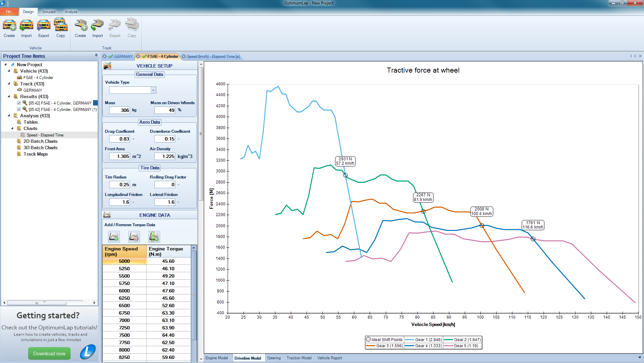The width and height of the screenshot is (644, 363).
Task: Click magnifier icon of first result
Action: 25,103
